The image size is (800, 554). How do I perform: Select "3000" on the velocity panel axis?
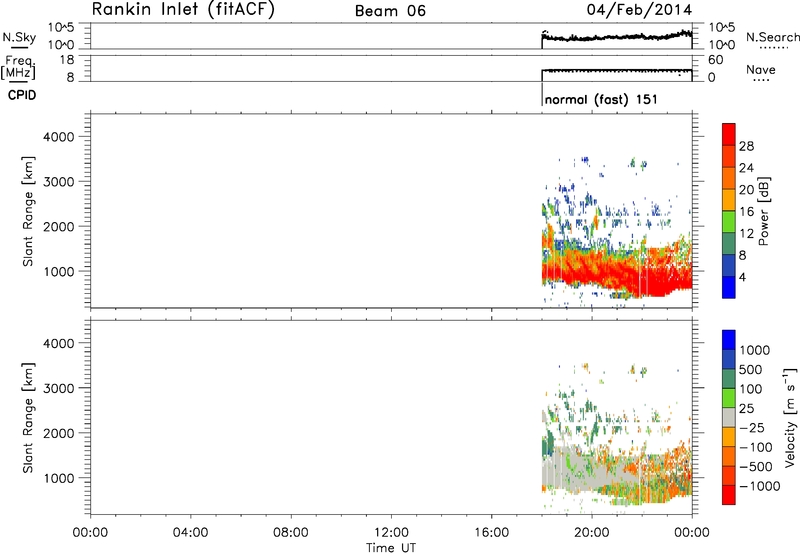point(58,388)
